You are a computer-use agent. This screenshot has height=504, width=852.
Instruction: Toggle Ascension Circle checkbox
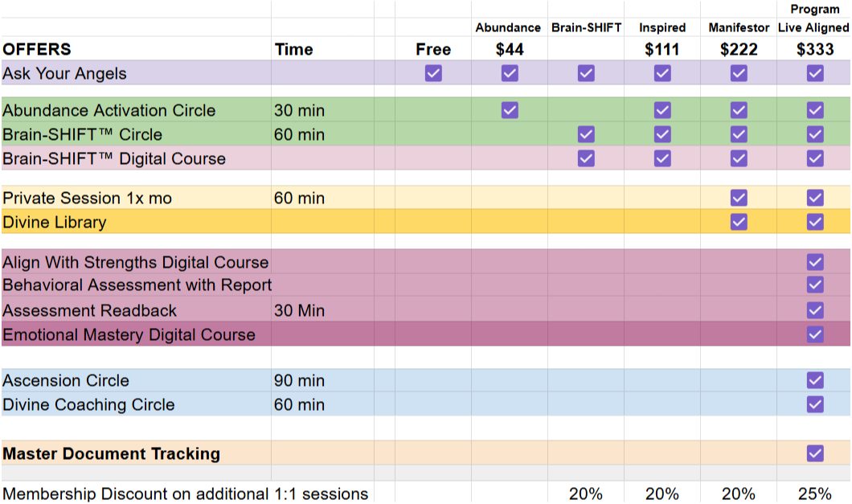(x=814, y=380)
